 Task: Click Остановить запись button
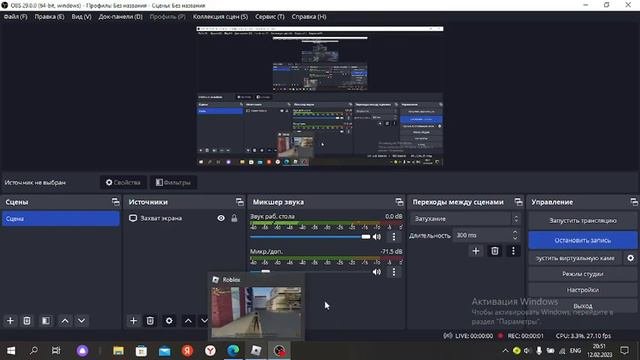(x=582, y=240)
